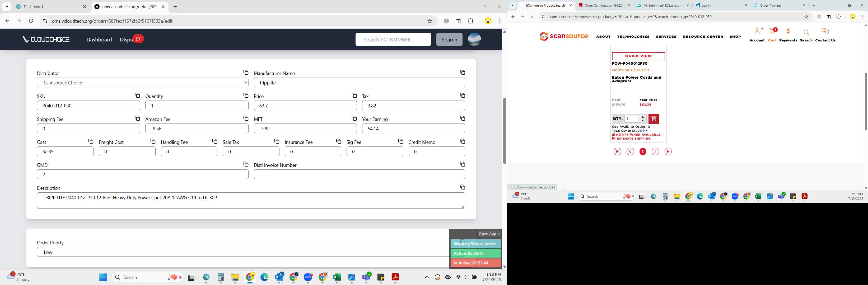Copy the Price field value
The image size is (868, 285).
pos(354,95)
